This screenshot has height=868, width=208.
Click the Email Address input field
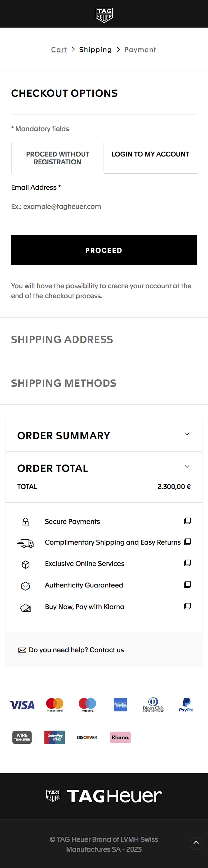coord(104,207)
